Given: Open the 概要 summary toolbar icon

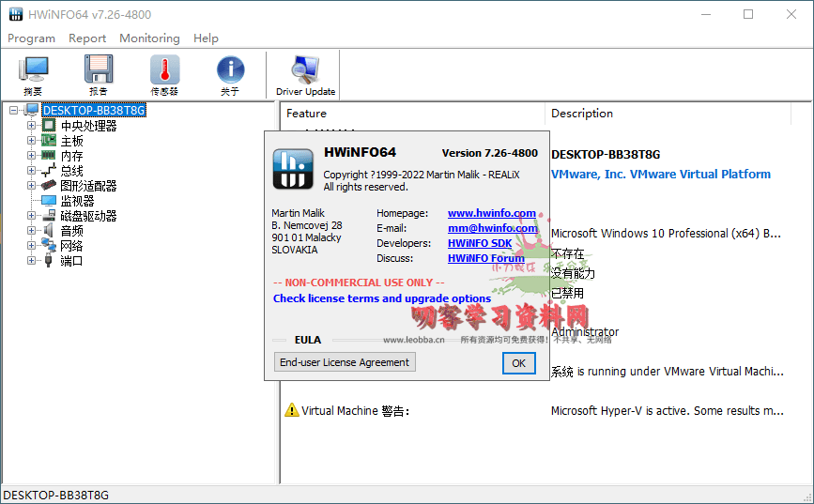Looking at the screenshot, I should pos(34,75).
